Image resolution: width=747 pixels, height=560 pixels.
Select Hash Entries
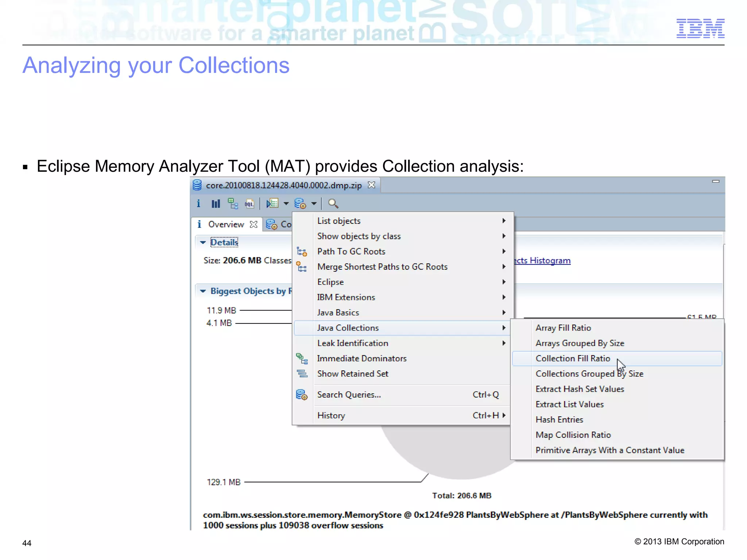[617, 420]
